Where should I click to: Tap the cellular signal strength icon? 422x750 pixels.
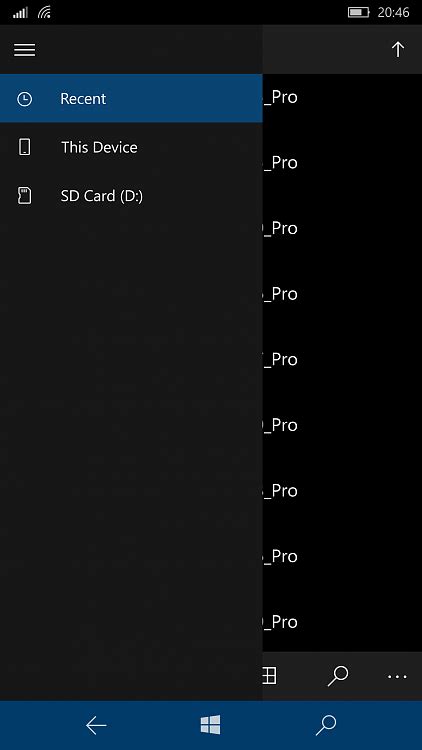click(20, 12)
